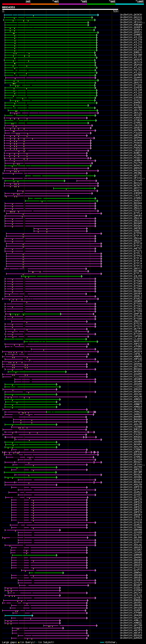Select hit label UniRef100_C1JEH3
Screen dimensions: 146x644
pyautogui.click(x=131, y=339)
